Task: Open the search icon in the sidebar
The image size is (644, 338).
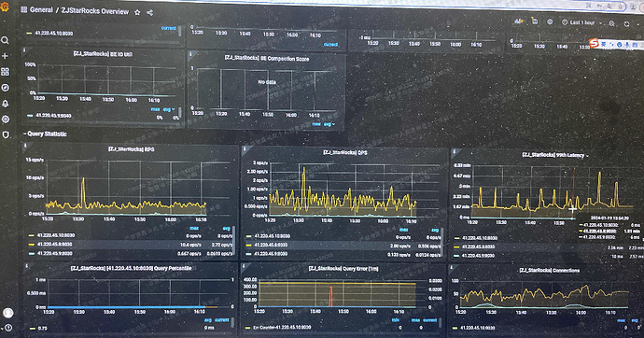Action: pyautogui.click(x=5, y=40)
